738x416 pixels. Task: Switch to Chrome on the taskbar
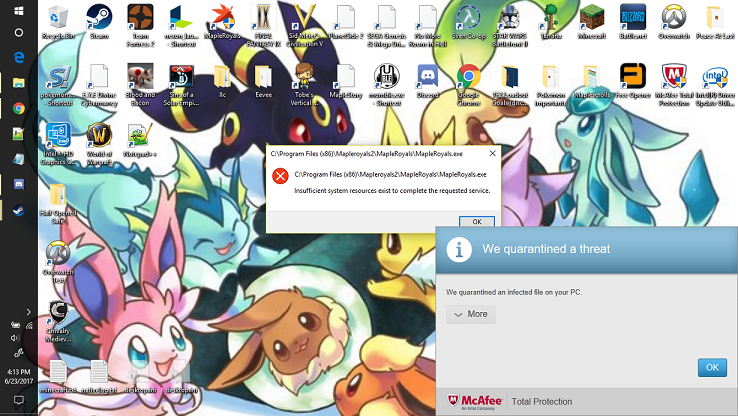(x=19, y=108)
